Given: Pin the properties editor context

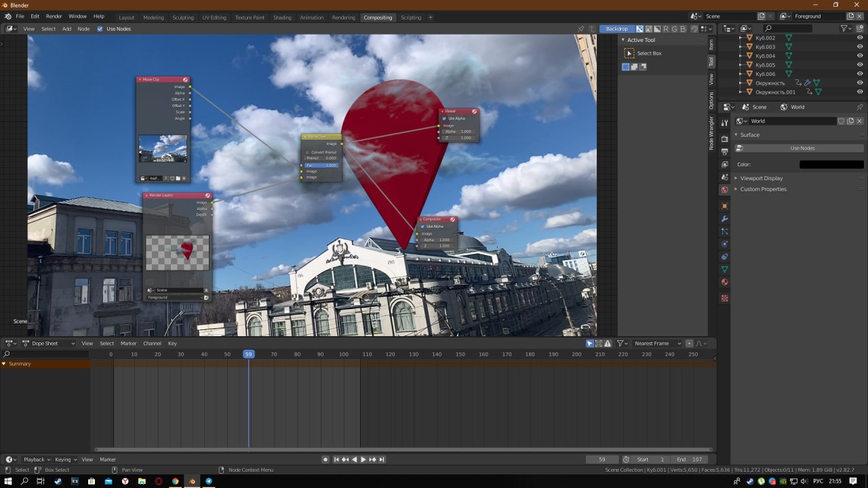Looking at the screenshot, I should click(x=860, y=107).
